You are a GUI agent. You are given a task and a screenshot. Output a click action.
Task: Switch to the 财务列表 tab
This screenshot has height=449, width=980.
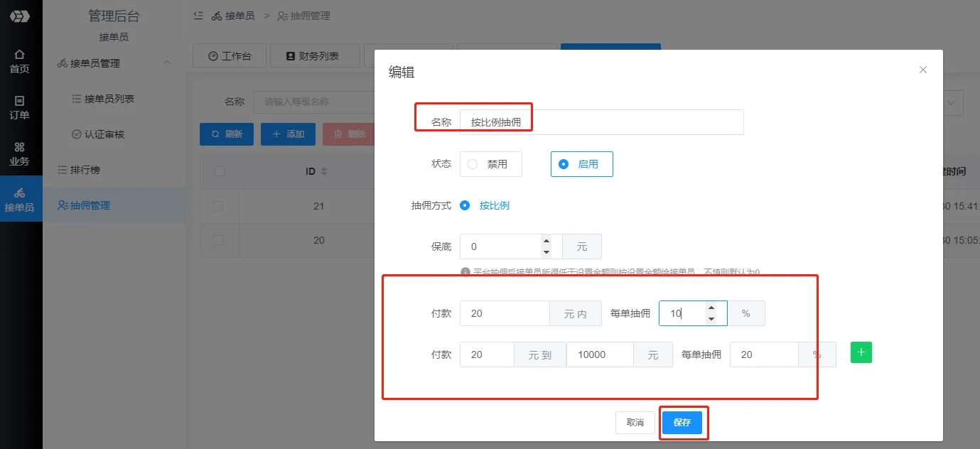click(312, 56)
